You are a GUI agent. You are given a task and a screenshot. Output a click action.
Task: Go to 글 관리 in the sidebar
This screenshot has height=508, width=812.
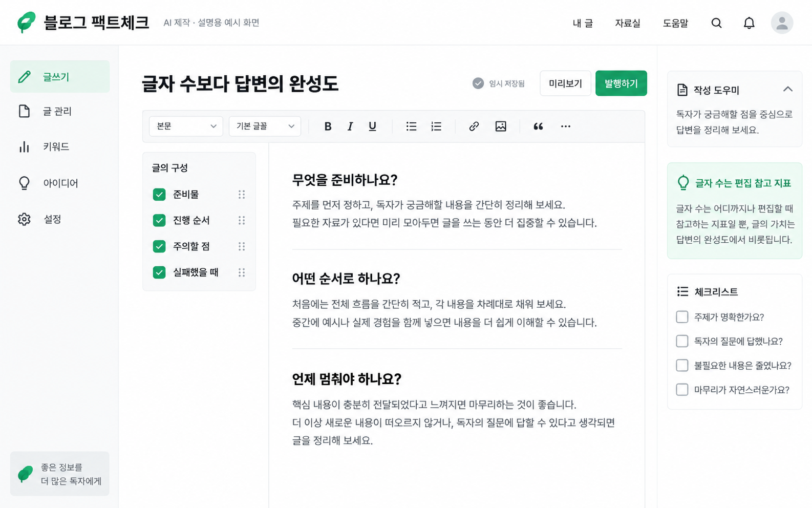(x=60, y=111)
